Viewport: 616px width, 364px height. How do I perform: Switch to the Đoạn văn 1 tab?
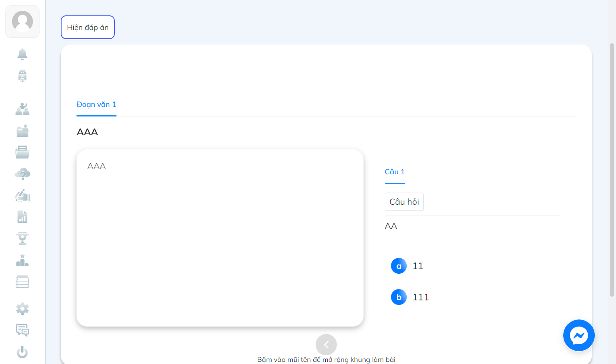point(96,105)
